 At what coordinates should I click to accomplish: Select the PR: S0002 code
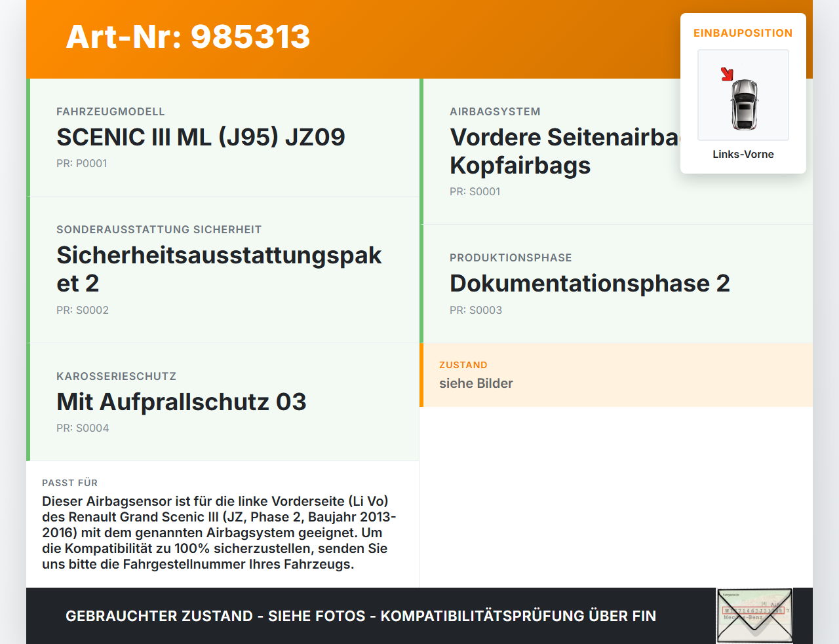(83, 310)
